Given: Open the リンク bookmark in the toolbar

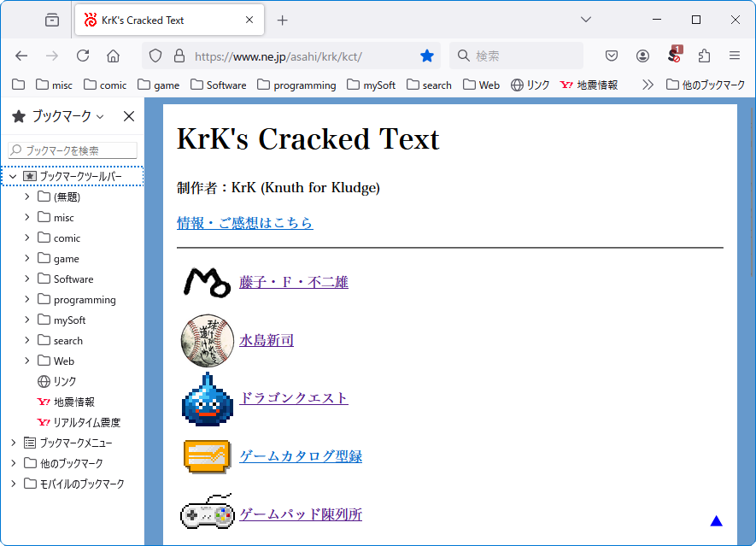Looking at the screenshot, I should 530,85.
